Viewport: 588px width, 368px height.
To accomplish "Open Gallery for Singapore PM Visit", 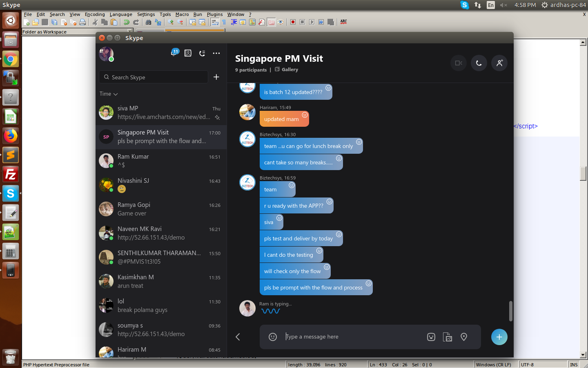I will click(287, 70).
